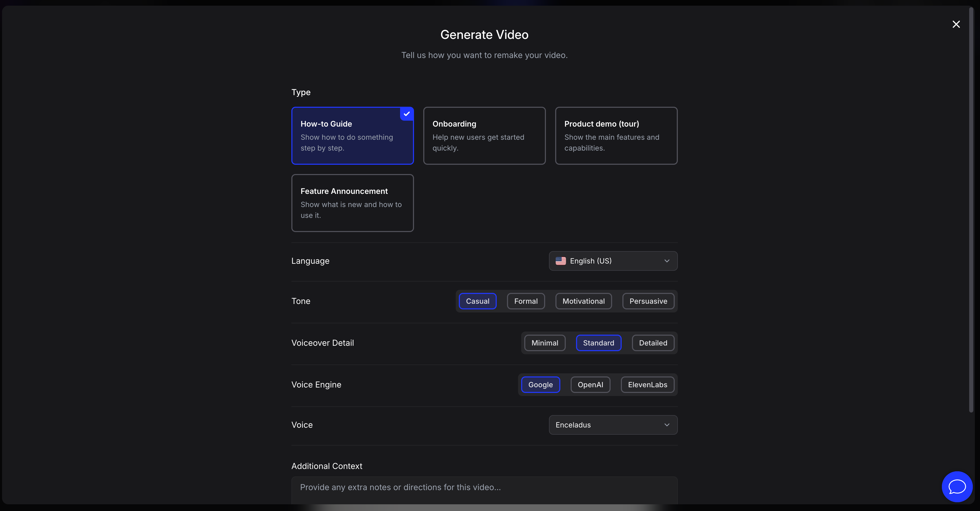This screenshot has width=980, height=511.
Task: Switch voice engine to ElevenLabs
Action: tap(647, 385)
